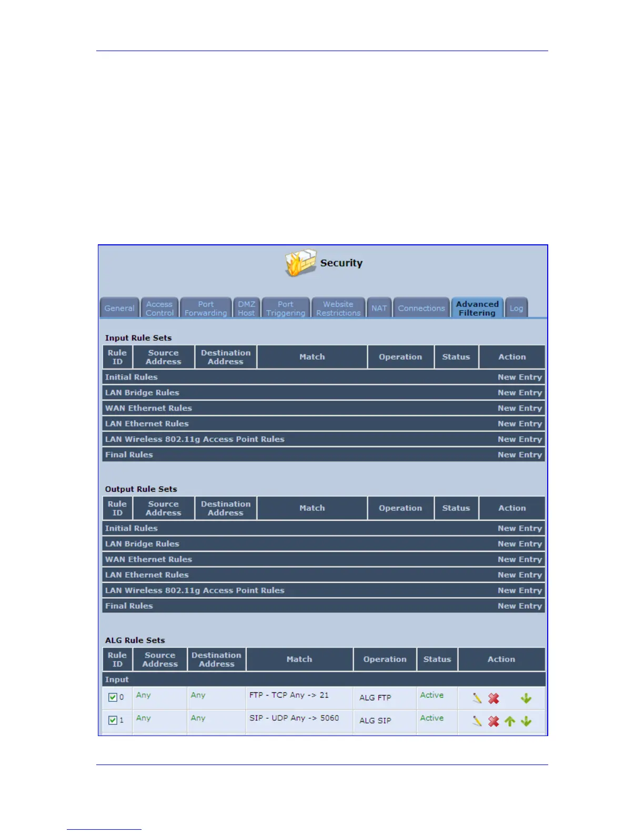Click Active status of SIP rule

432,718
